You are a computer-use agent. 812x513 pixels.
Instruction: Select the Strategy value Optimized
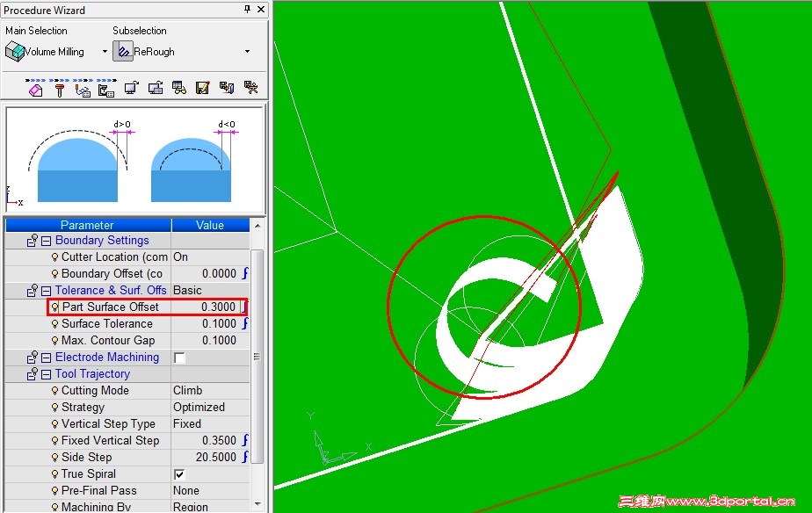[x=210, y=408]
